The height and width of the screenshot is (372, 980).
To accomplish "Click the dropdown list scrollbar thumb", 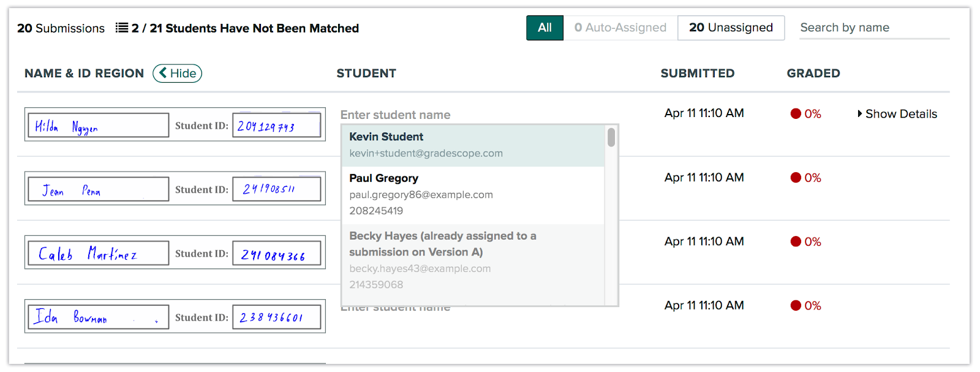I will coord(611,137).
